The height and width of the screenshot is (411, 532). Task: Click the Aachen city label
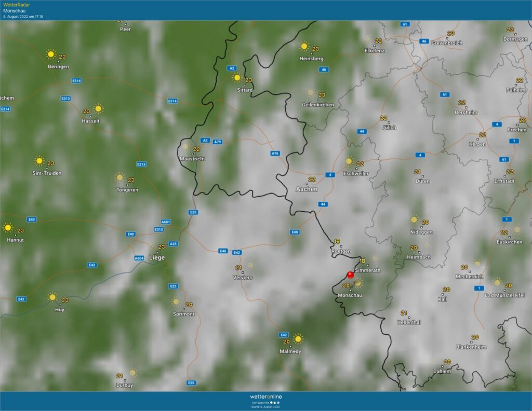307,189
